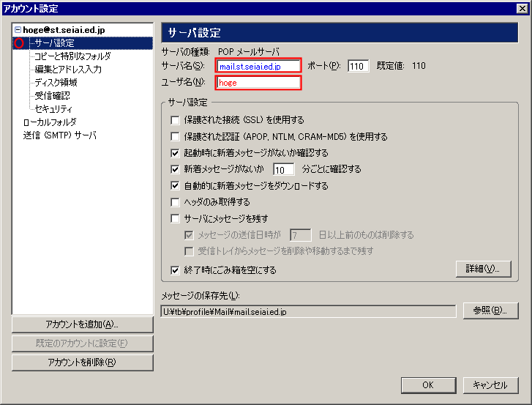Open 編集とアドレス入力 settings
532x405 pixels.
68,70
